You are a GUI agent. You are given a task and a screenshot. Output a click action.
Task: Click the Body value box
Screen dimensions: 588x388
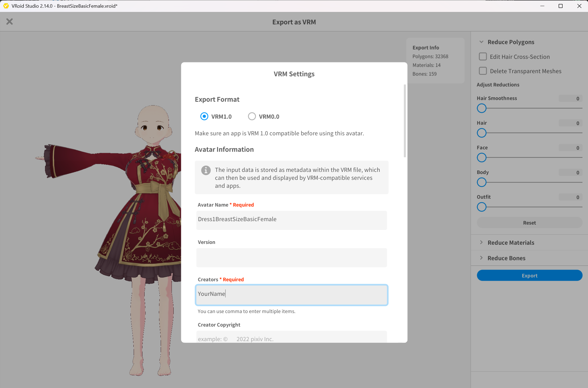(570, 172)
